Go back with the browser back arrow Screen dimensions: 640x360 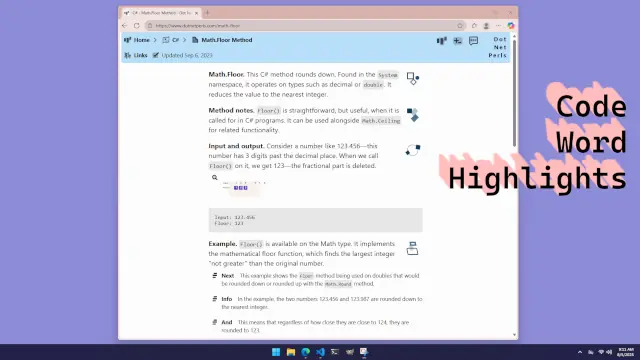click(125, 26)
